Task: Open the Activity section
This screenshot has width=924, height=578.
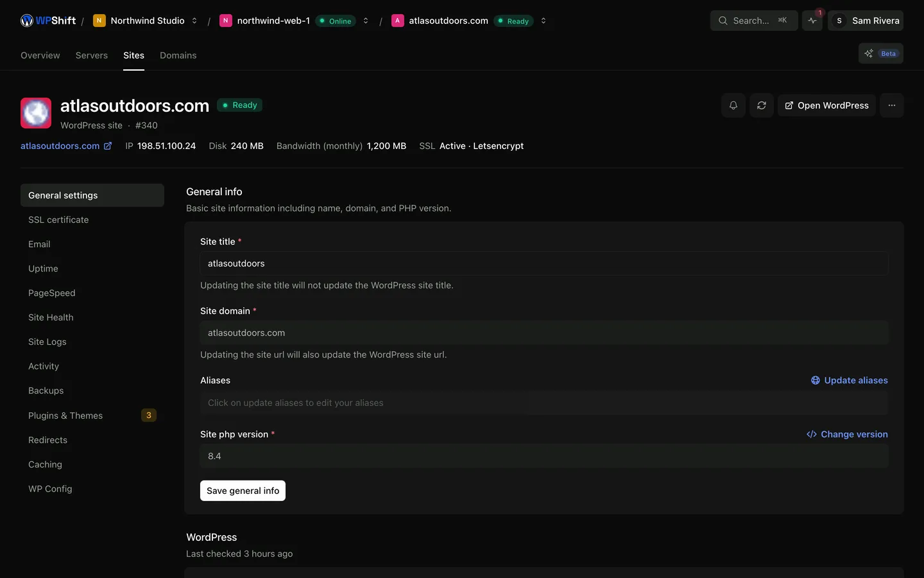Action: pyautogui.click(x=92, y=366)
